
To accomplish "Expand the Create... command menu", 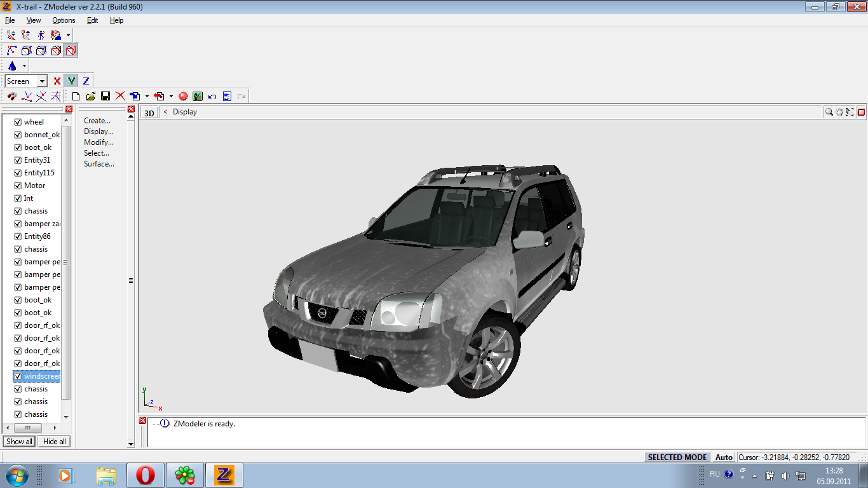I will (97, 121).
